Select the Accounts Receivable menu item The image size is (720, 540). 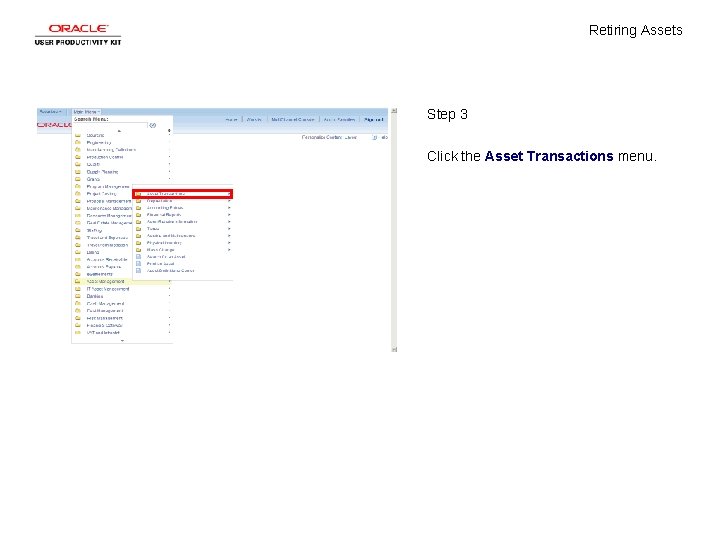pos(107,259)
